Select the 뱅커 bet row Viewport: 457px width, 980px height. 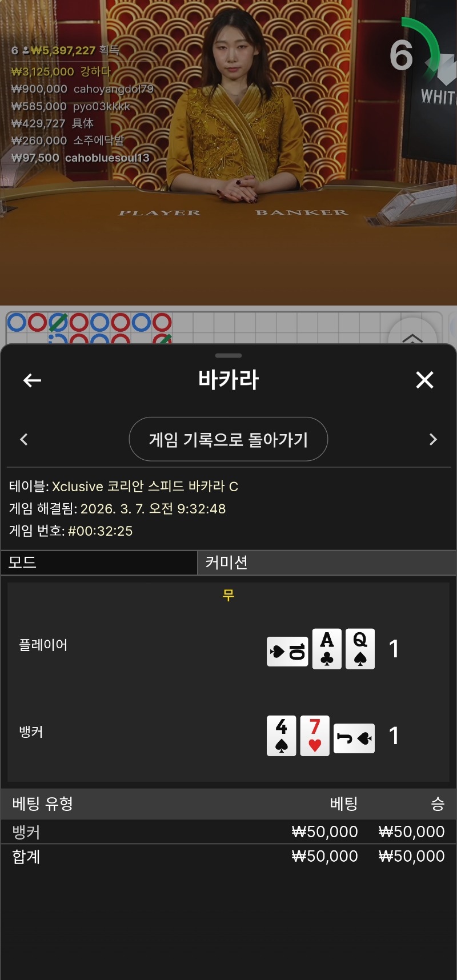[228, 832]
